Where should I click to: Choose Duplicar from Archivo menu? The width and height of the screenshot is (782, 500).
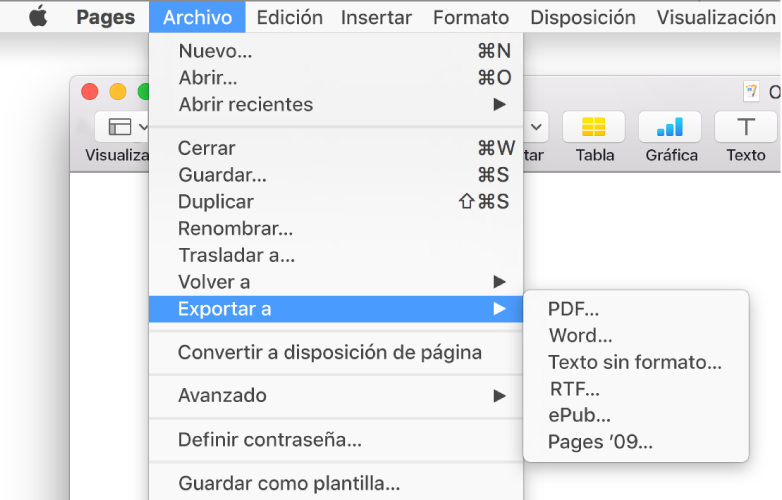[x=215, y=201]
